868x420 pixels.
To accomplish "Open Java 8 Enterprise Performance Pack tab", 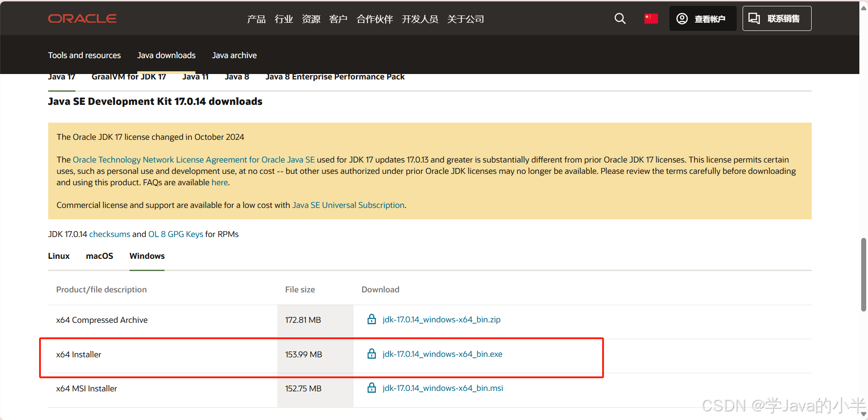I will tap(335, 77).
